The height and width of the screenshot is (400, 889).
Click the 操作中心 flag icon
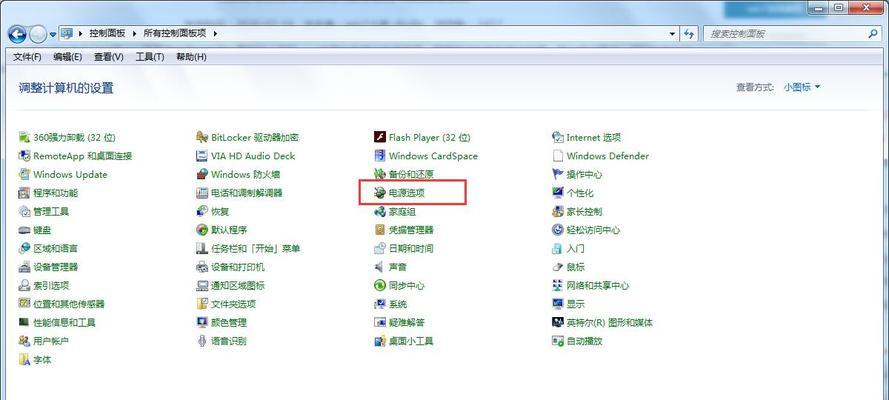click(x=557, y=175)
